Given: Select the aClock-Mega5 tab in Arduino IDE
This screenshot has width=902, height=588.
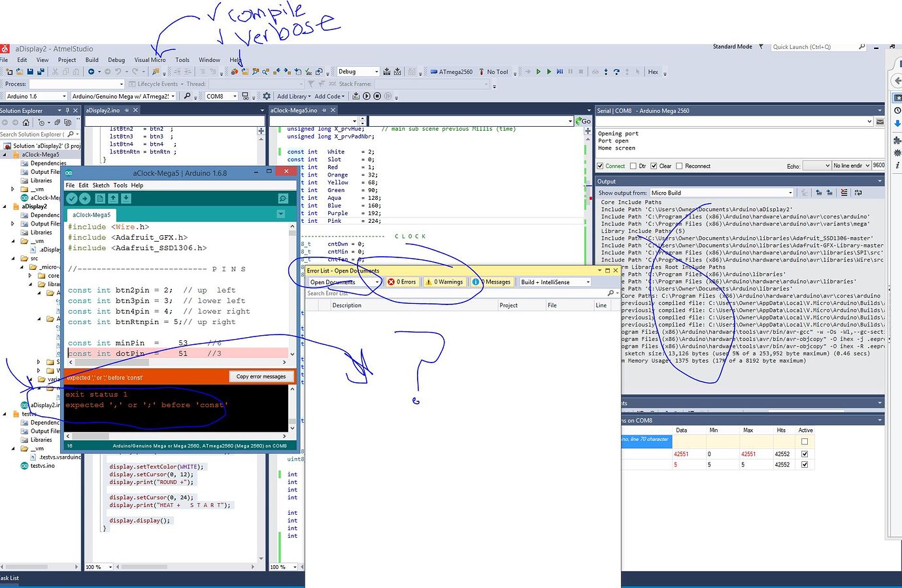Looking at the screenshot, I should tap(92, 215).
